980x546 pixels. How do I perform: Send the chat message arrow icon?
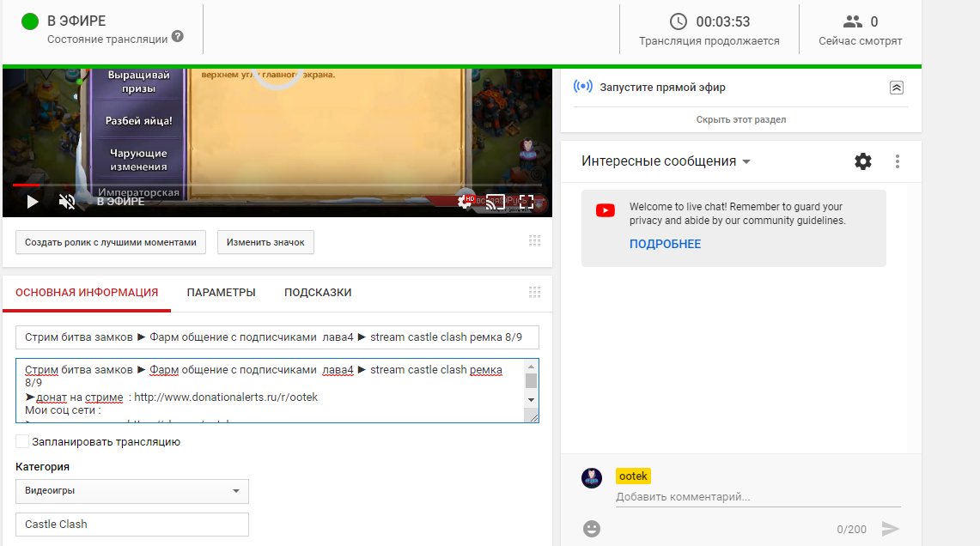pyautogui.click(x=891, y=529)
